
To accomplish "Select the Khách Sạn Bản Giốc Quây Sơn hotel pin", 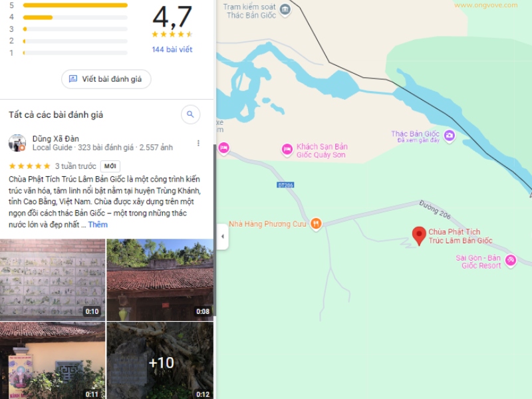I will click(287, 149).
